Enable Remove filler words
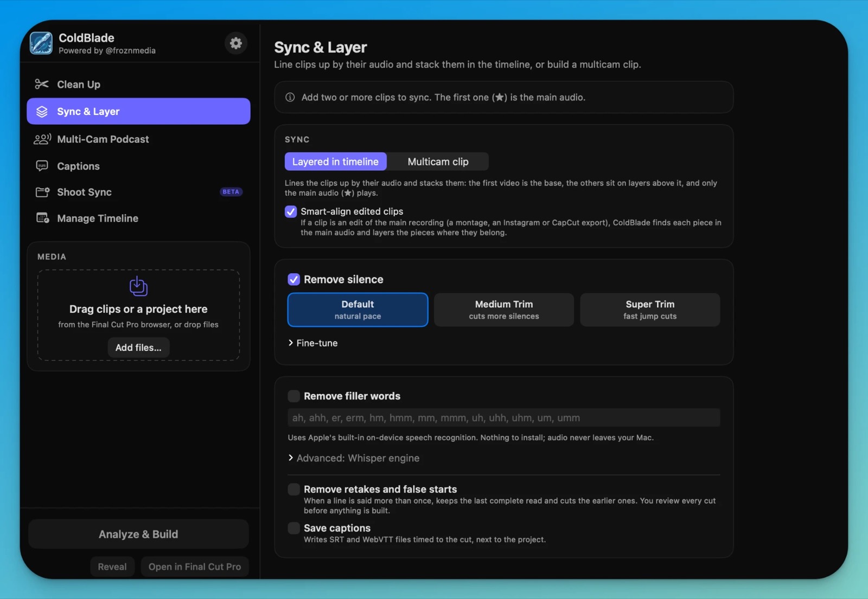868x599 pixels. coord(293,396)
